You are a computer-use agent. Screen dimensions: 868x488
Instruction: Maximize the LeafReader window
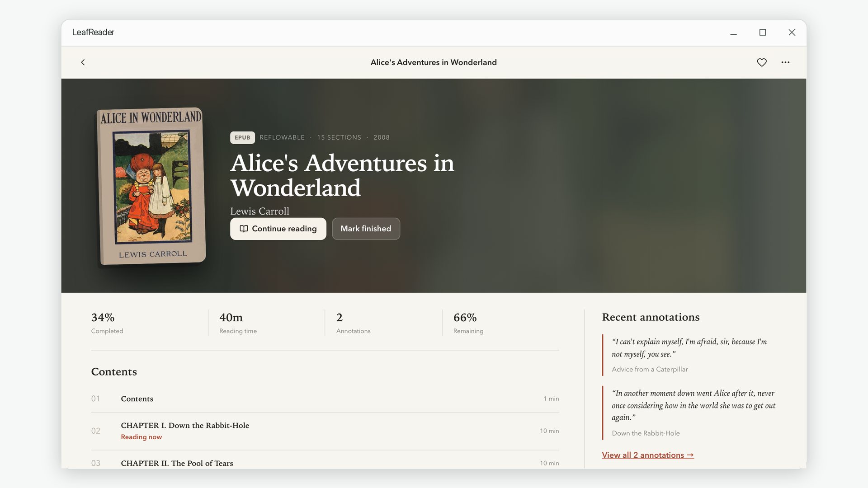[763, 33]
